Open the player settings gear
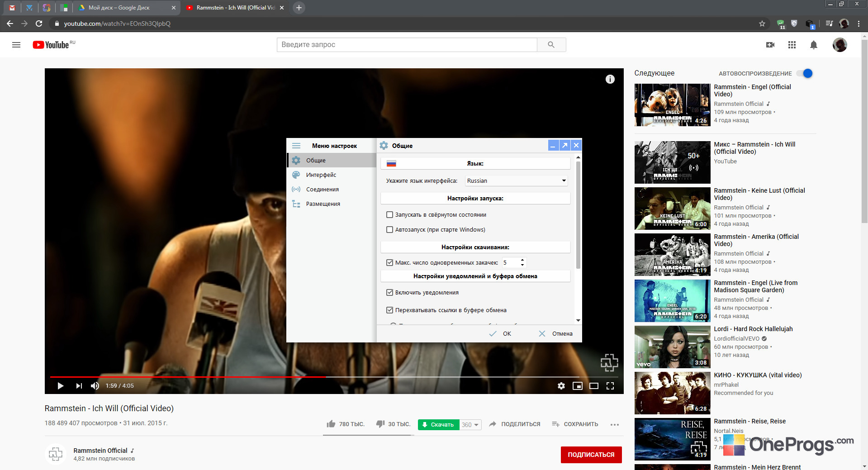 pyautogui.click(x=561, y=386)
